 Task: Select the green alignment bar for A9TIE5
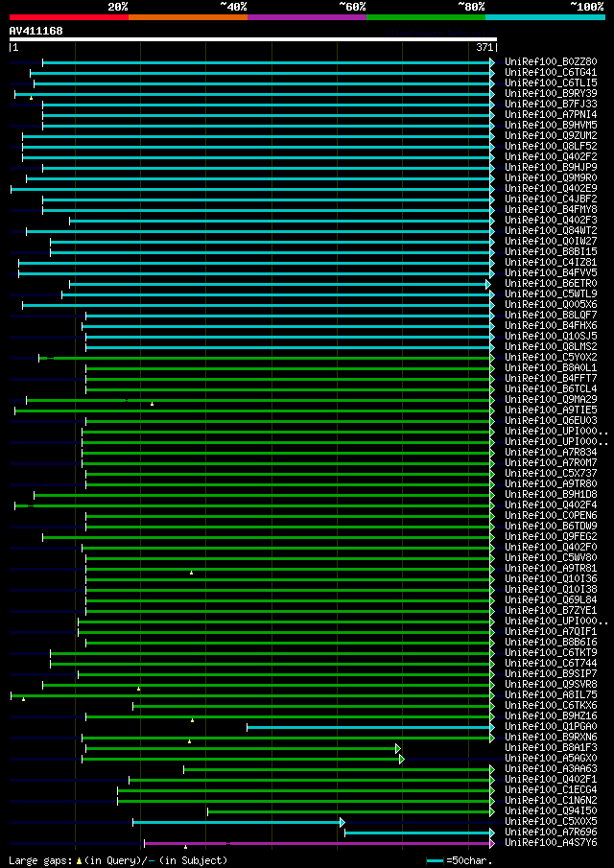click(253, 411)
